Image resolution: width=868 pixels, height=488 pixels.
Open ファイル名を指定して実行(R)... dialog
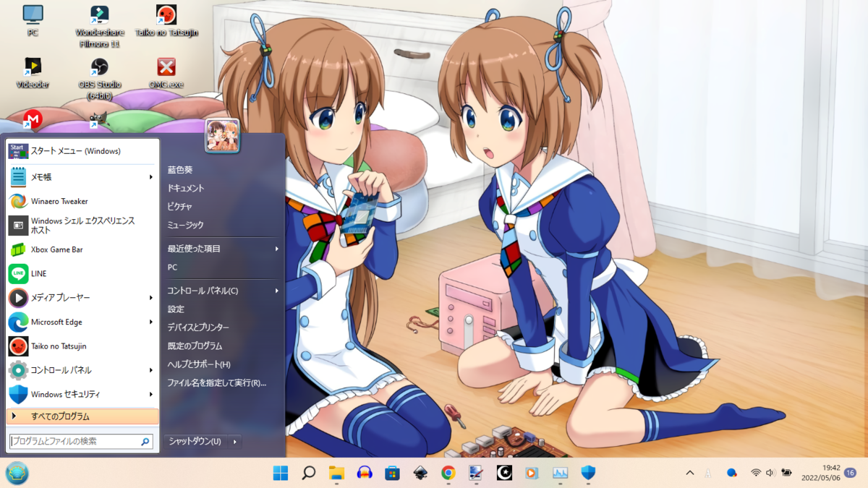217,382
